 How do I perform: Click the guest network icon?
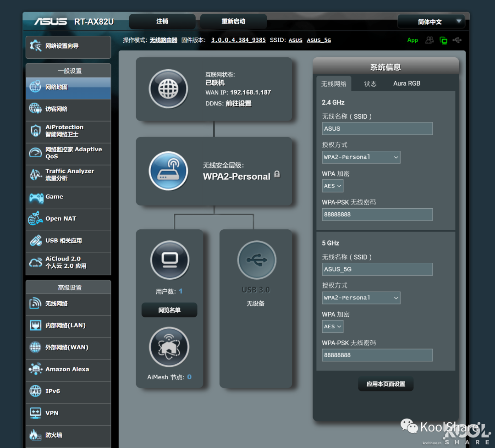(35, 109)
